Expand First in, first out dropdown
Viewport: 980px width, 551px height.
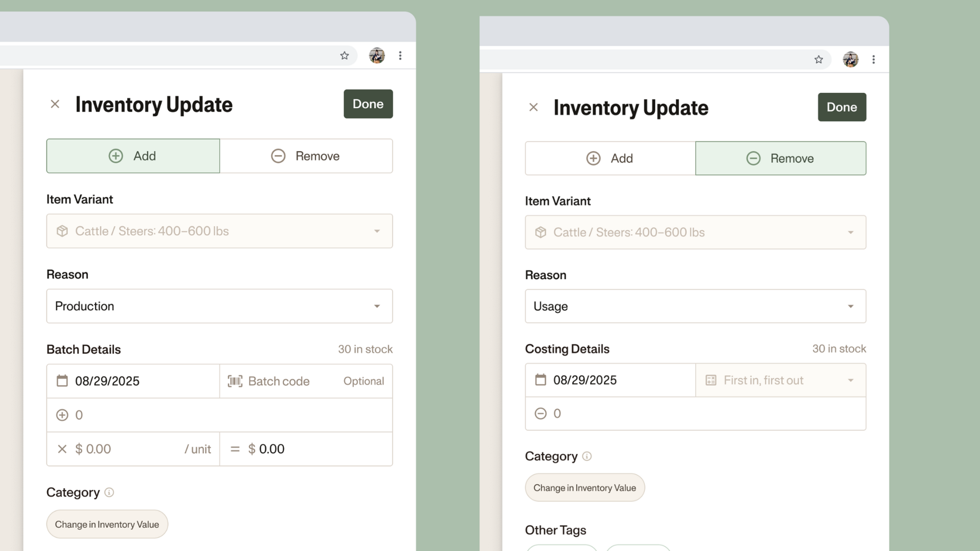780,380
